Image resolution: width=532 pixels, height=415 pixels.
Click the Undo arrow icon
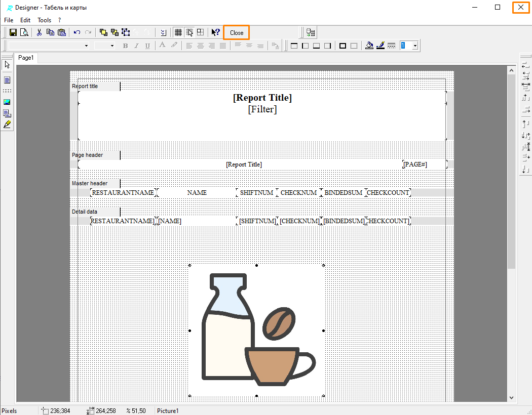(77, 32)
